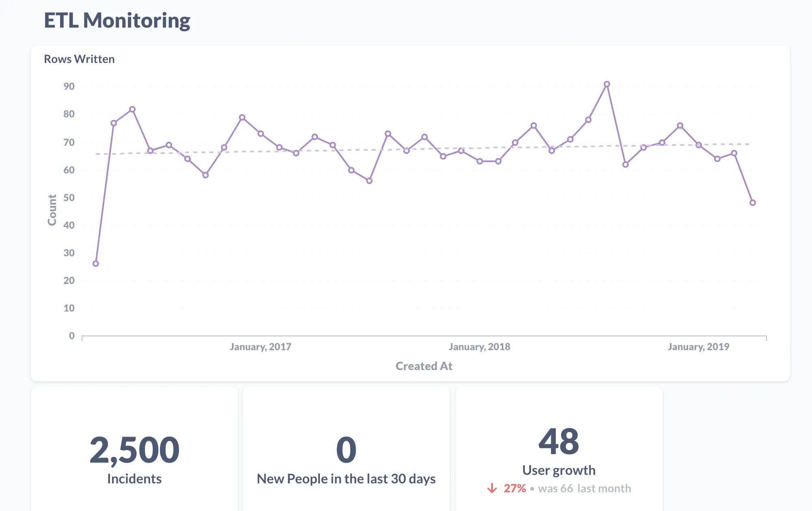The height and width of the screenshot is (511, 812).
Task: Click the 0 New People value
Action: click(346, 450)
